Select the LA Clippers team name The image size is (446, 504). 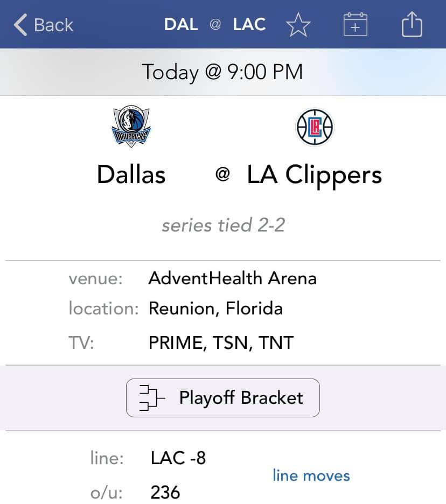point(314,176)
